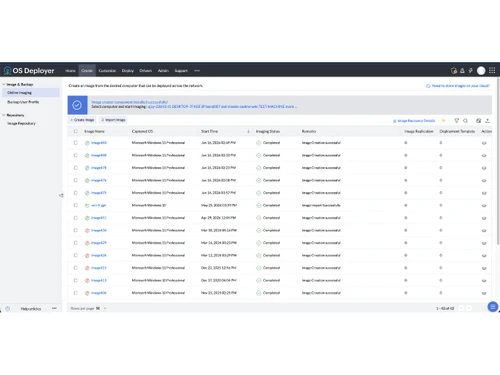Open the table filter icon
The image size is (500, 375).
point(457,121)
